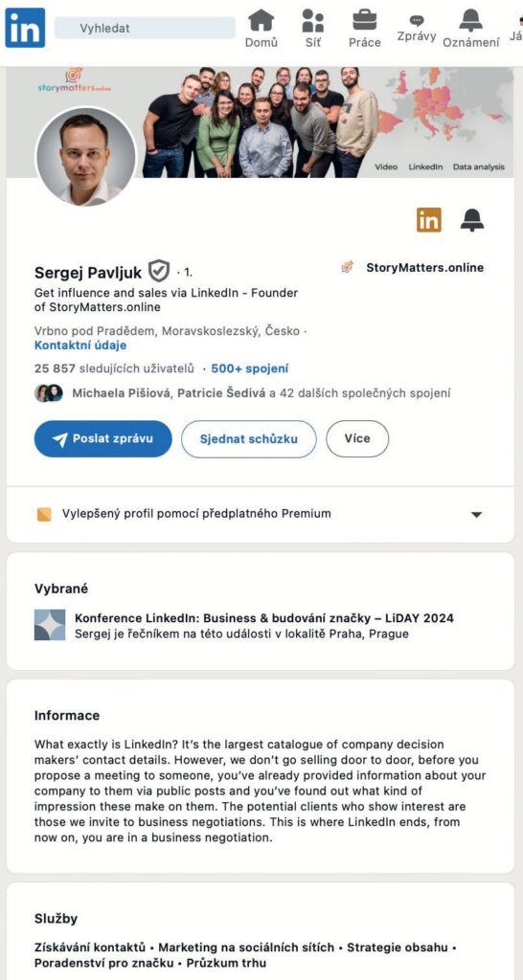Click the verification shield beside Sergej Pavljuk

coord(159,271)
